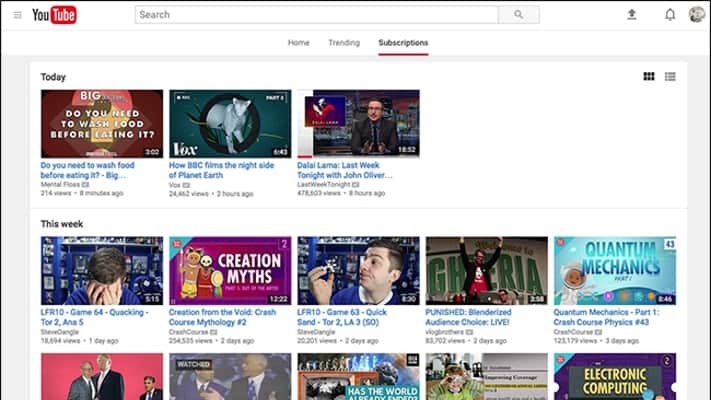Open the Electronic Computing video thumbnail
The height and width of the screenshot is (400, 711).
(x=614, y=377)
